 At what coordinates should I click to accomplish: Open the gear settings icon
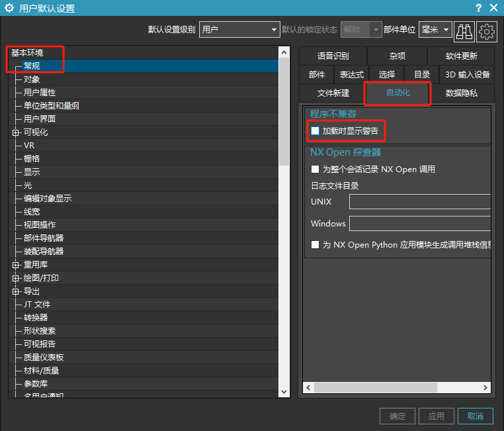point(487,30)
